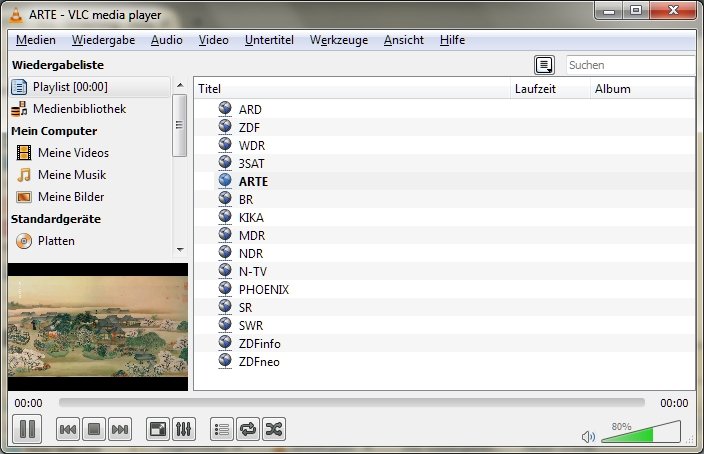Click the sidebar scrollbar handle
Screen dimensions: 704x454
point(180,125)
